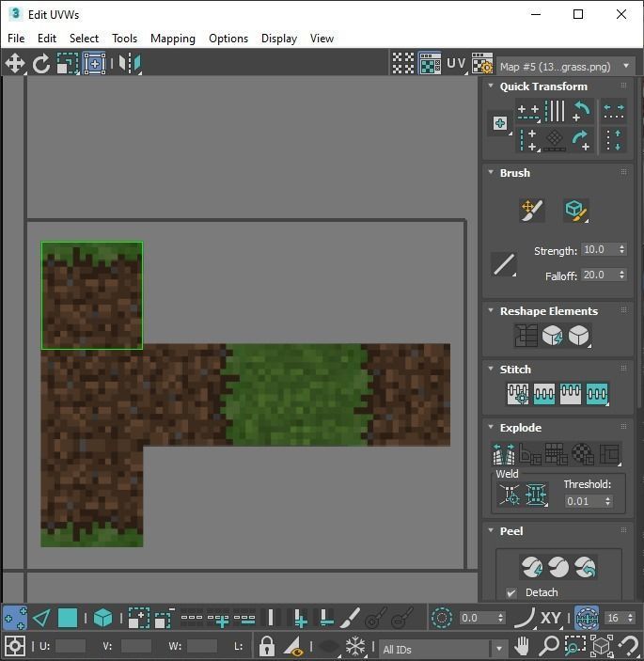Toggle Select by Element mode cube
644x661 pixels.
point(102,618)
